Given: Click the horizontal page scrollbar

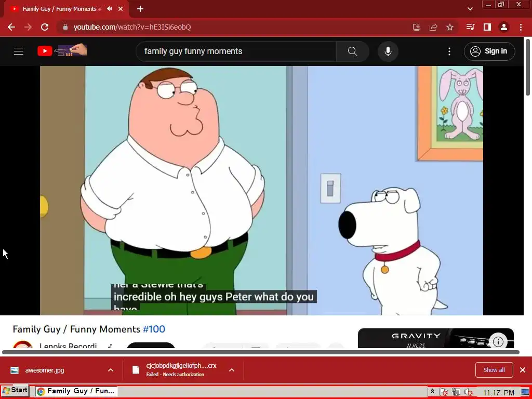Looking at the screenshot, I should [261, 352].
